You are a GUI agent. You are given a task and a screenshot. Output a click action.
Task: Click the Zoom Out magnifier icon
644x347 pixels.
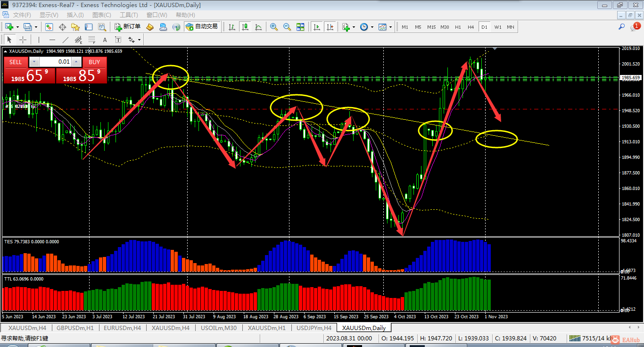pyautogui.click(x=287, y=27)
